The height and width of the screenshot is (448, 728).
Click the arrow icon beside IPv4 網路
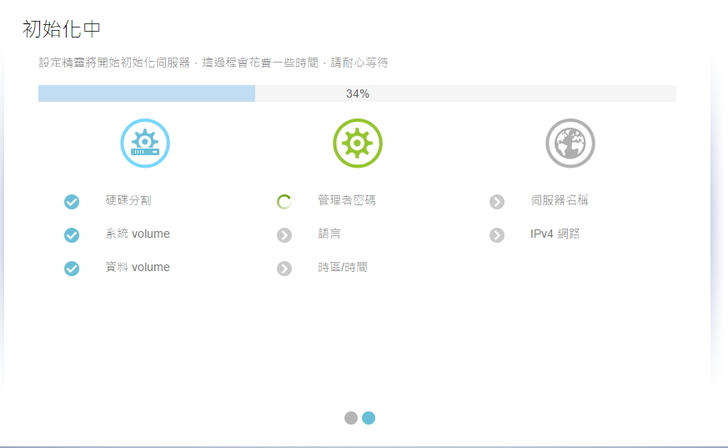click(x=497, y=235)
